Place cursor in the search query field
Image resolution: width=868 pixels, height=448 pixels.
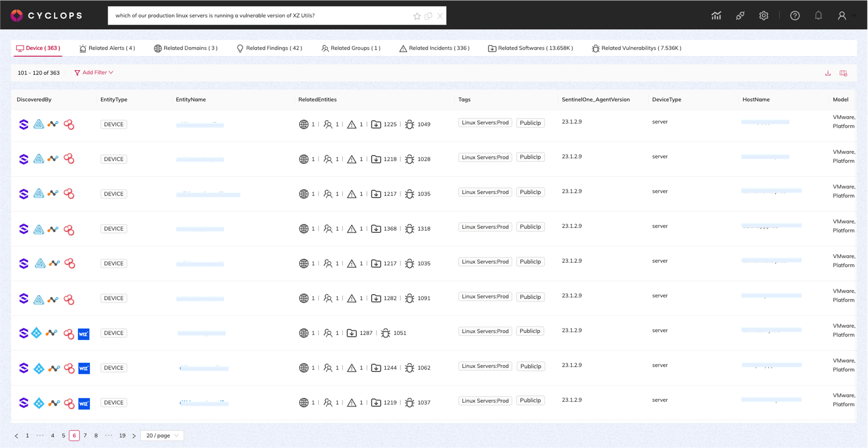click(x=260, y=16)
